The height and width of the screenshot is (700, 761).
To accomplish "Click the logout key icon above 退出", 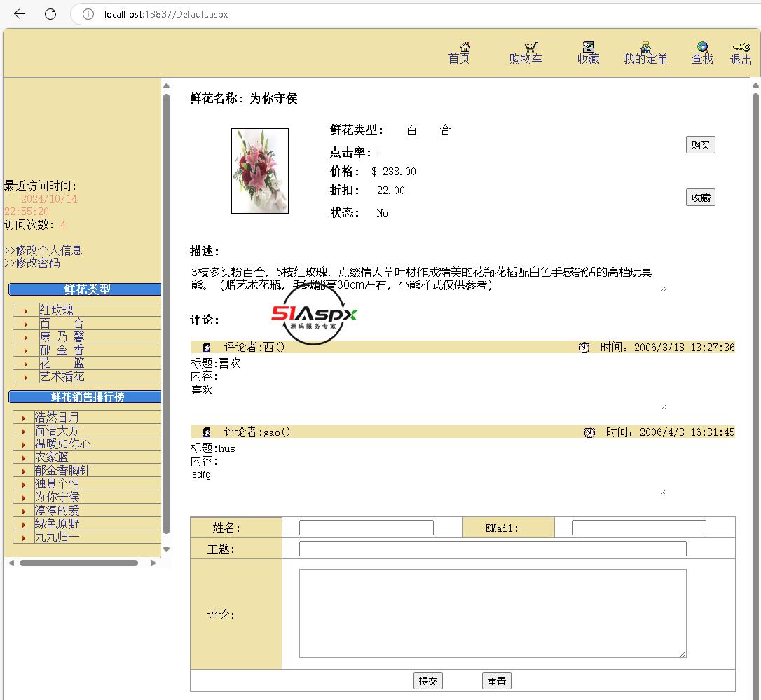I will [x=741, y=47].
